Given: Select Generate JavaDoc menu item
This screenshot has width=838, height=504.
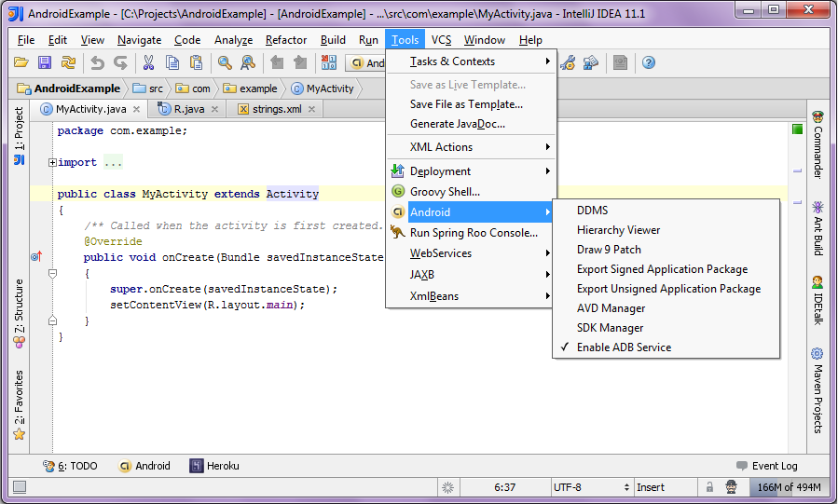Looking at the screenshot, I should click(471, 124).
